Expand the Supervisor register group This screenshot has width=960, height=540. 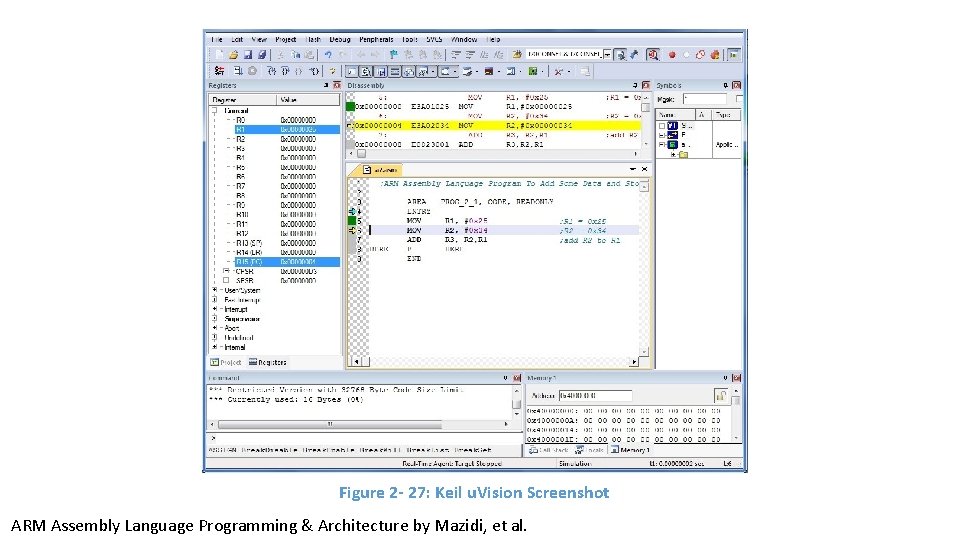(x=215, y=318)
